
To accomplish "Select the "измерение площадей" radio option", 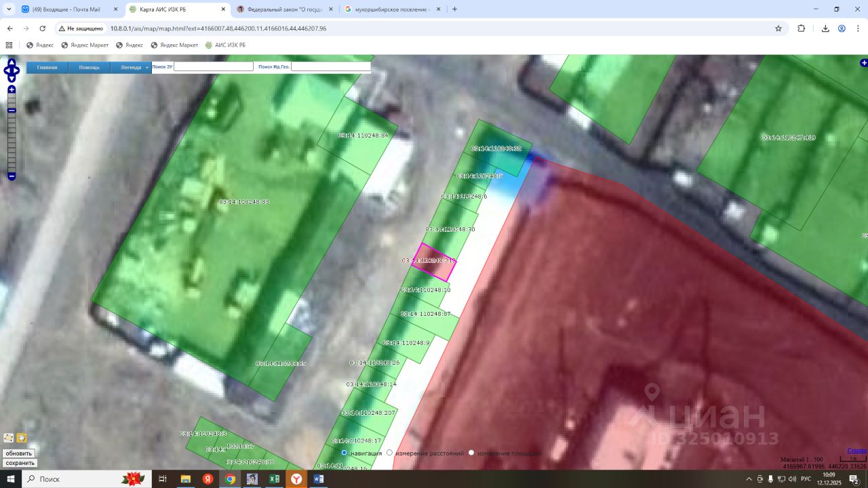I will point(471,453).
